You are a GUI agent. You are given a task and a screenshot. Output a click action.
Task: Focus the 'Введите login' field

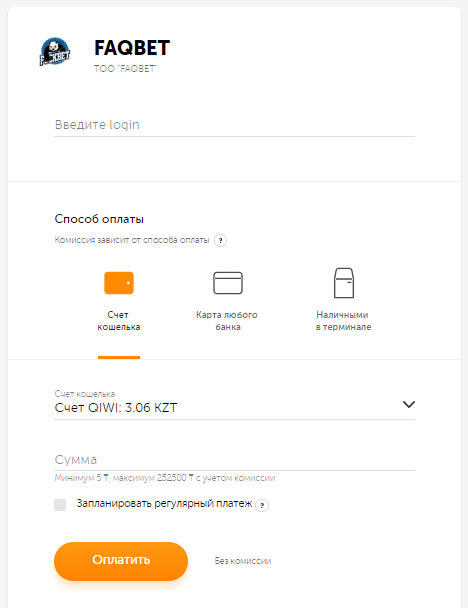click(234, 125)
